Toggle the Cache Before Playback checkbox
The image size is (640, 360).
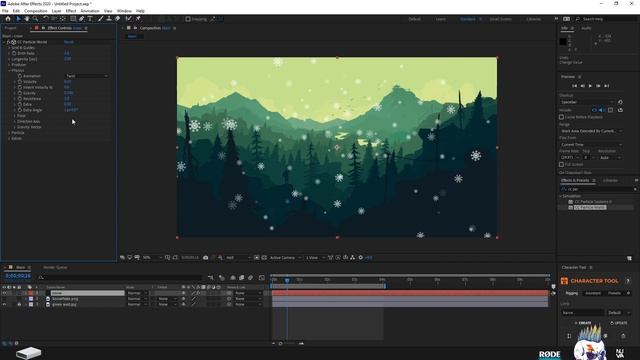[x=562, y=117]
